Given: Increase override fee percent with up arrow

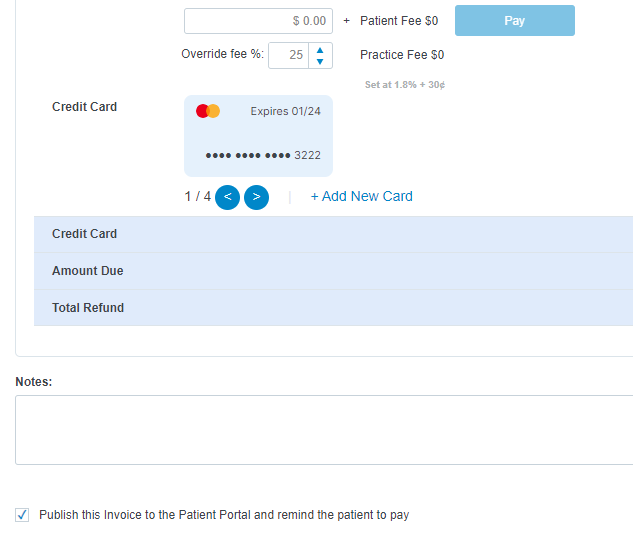Looking at the screenshot, I should pyautogui.click(x=320, y=50).
